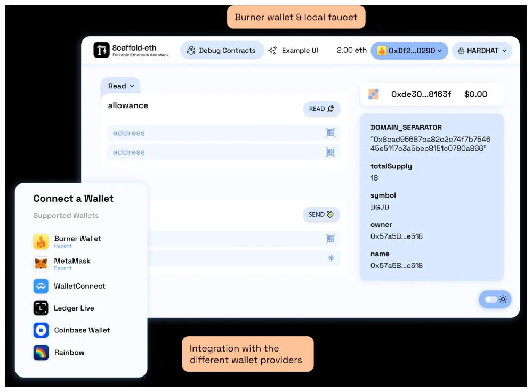532x392 pixels.
Task: Click the asterisk icon in the send form field
Action: [331, 258]
